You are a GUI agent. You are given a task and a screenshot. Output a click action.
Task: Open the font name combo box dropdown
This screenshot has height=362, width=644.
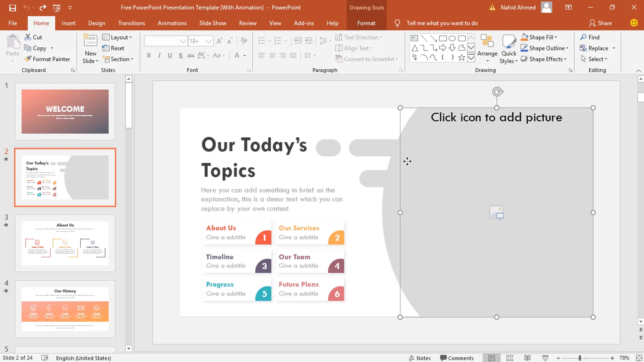tap(183, 41)
